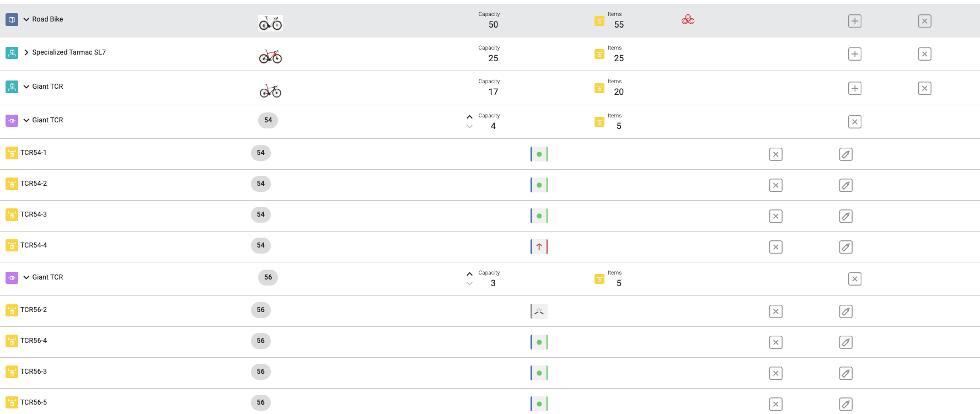Click the Road Bike thumbnail image
Viewport: 980px width, 414px height.
270,23
